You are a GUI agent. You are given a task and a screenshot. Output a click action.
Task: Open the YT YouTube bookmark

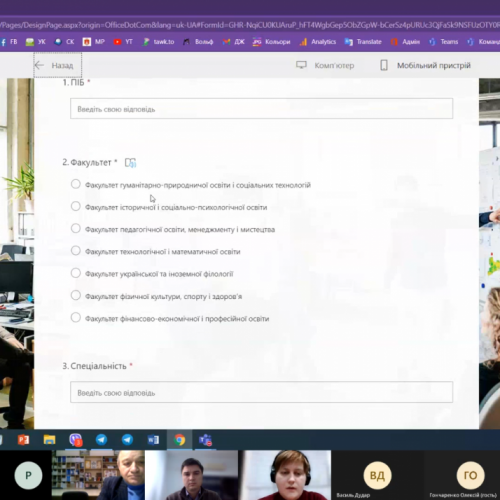coord(123,42)
